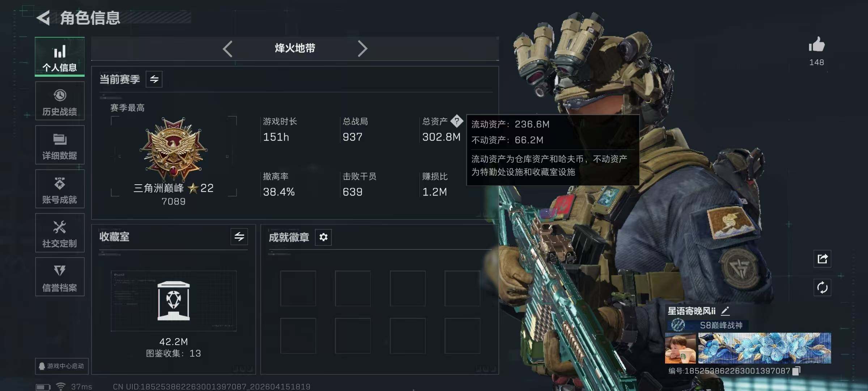Toggle the 收藏室 swap view button

point(239,237)
